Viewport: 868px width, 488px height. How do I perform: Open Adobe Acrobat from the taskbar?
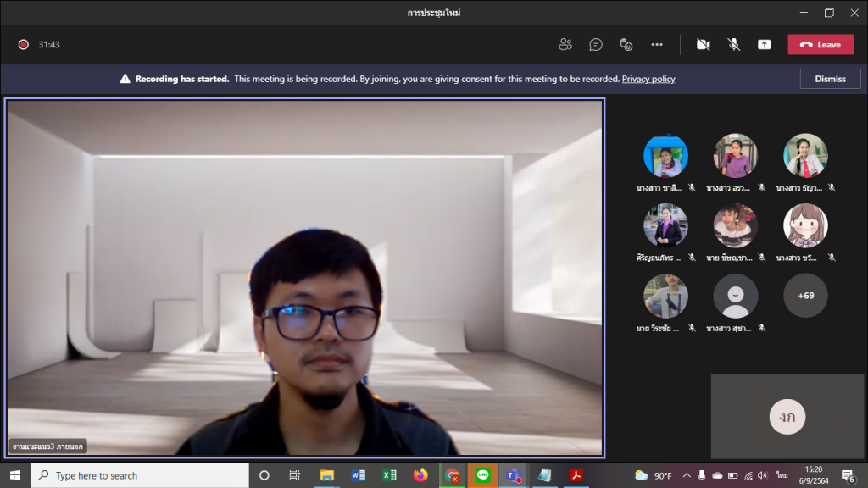(576, 475)
